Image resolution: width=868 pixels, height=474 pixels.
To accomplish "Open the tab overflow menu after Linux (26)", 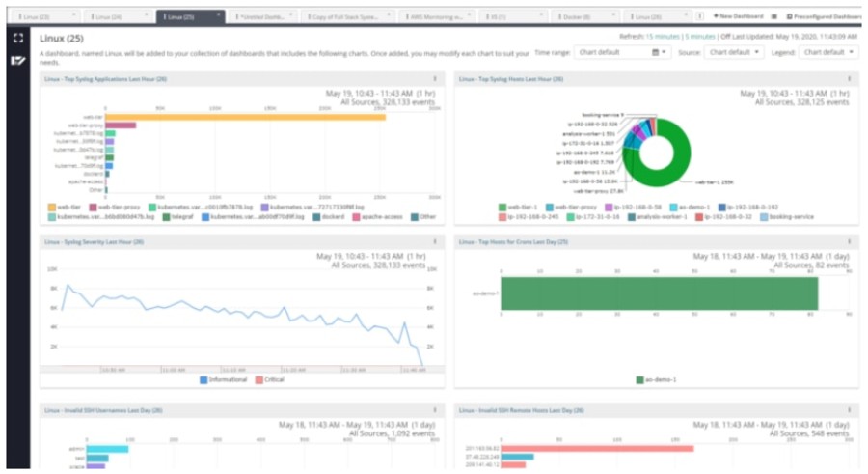I will click(x=700, y=16).
